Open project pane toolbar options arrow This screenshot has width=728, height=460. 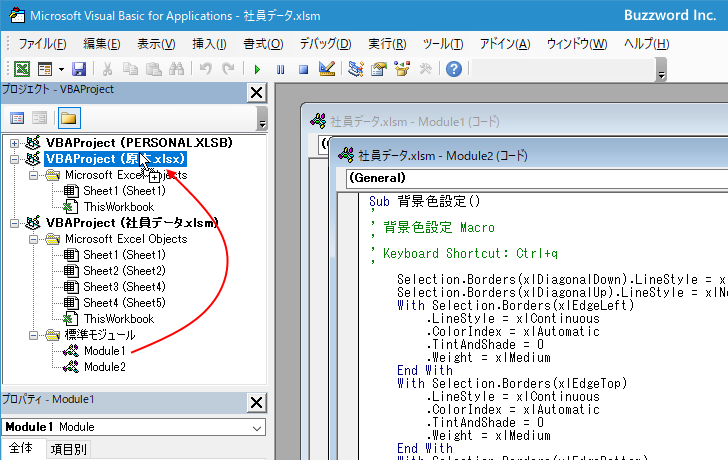pos(262,119)
